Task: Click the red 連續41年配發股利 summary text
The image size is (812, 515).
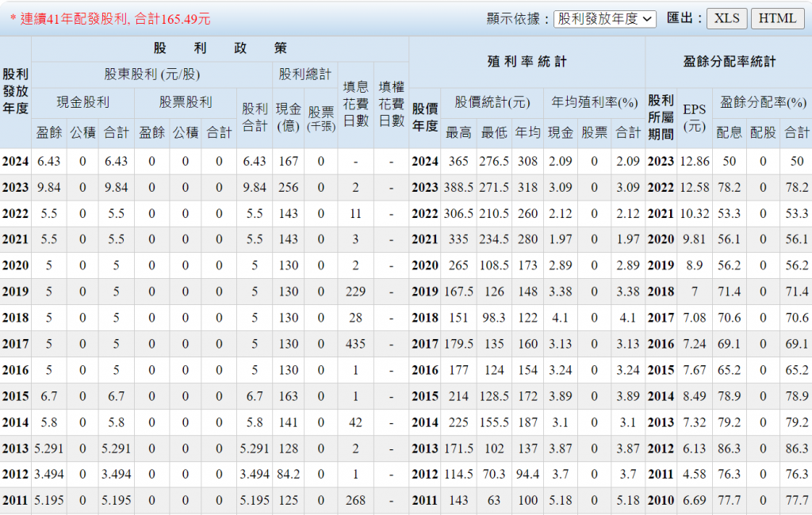Action: point(110,18)
